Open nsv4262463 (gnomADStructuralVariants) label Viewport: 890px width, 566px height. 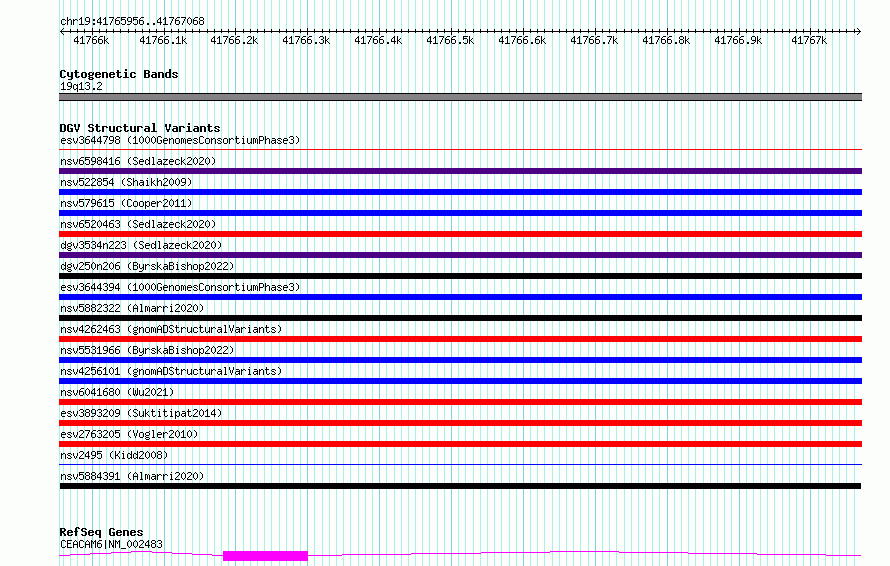coord(171,329)
